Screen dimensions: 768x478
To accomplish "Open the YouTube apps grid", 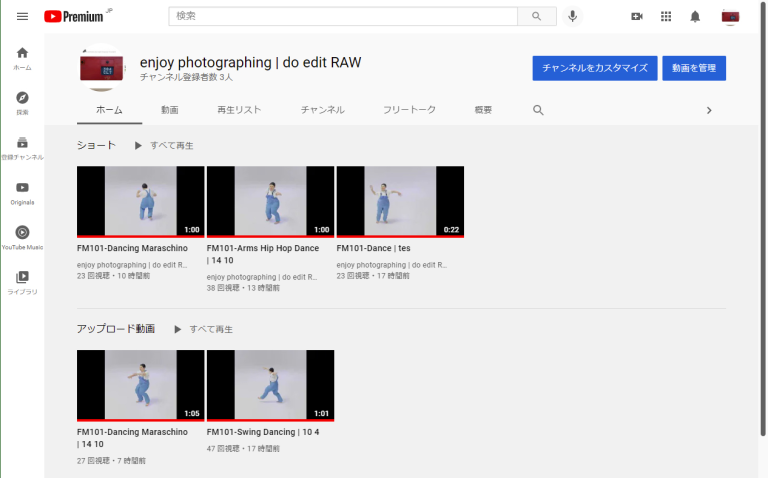I will pyautogui.click(x=666, y=16).
